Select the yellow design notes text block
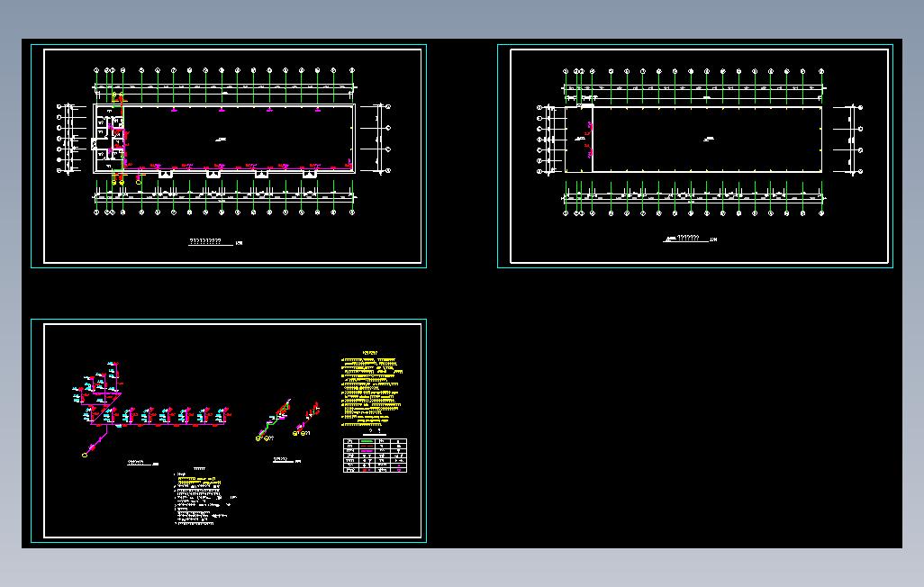The image size is (924, 587). coord(372,389)
